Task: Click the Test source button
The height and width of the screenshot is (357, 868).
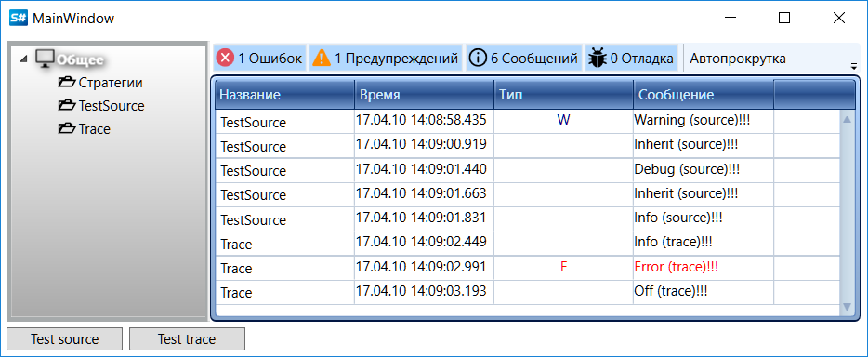Action: click(x=65, y=338)
